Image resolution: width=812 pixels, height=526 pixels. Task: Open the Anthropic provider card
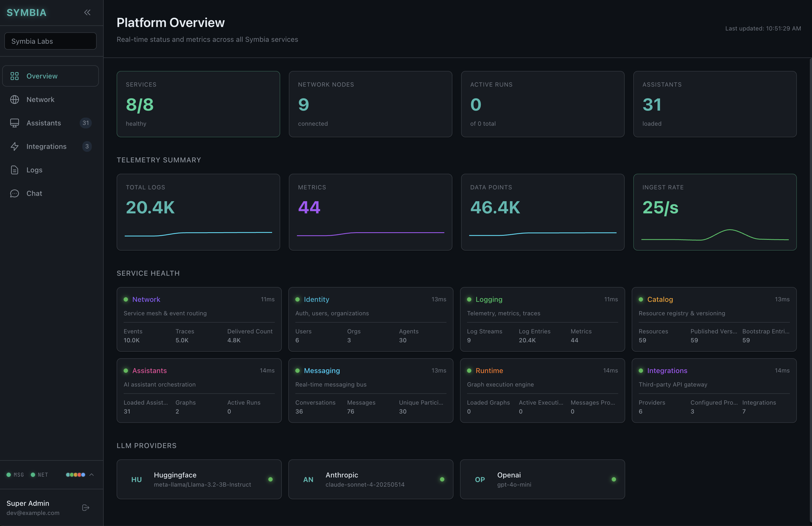pos(371,479)
